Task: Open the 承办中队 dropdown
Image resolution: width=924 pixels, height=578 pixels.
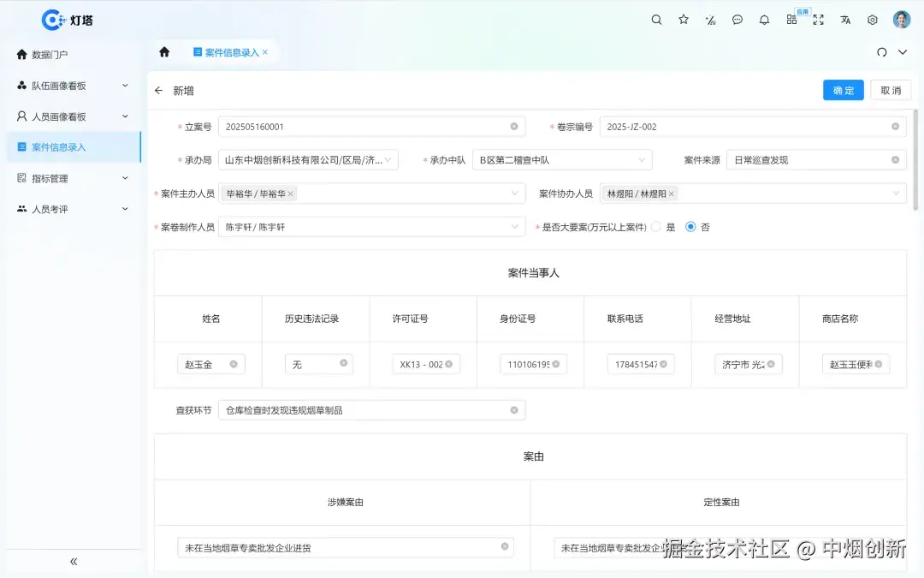Action: [x=561, y=159]
